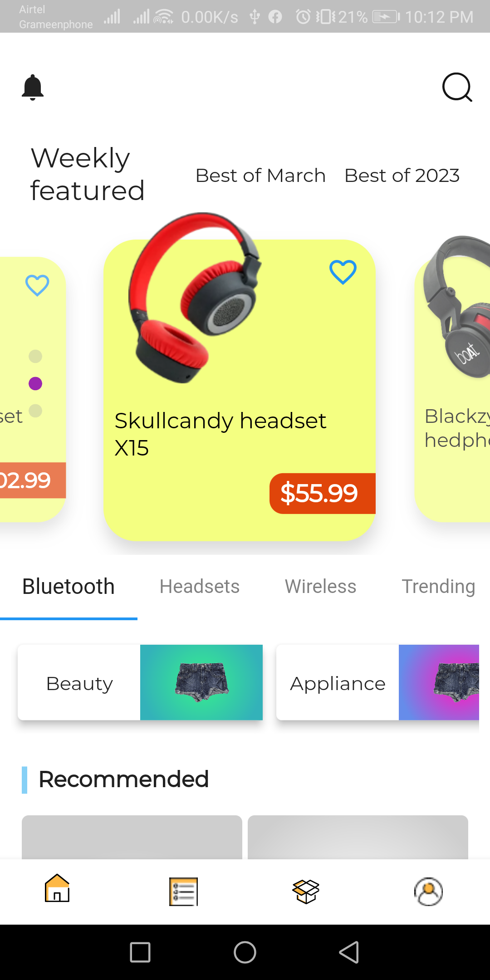The width and height of the screenshot is (490, 980).
Task: Open the Appliance category card
Action: [x=377, y=682]
